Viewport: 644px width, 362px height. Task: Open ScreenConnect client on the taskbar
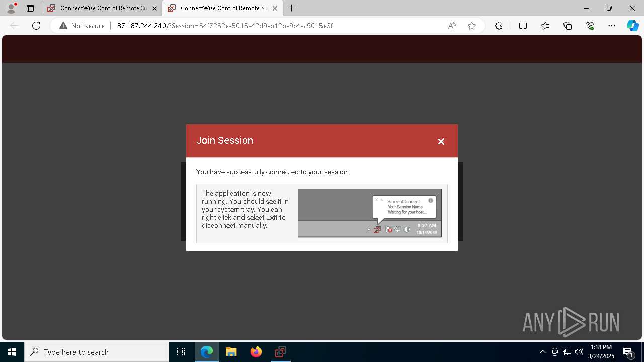281,352
